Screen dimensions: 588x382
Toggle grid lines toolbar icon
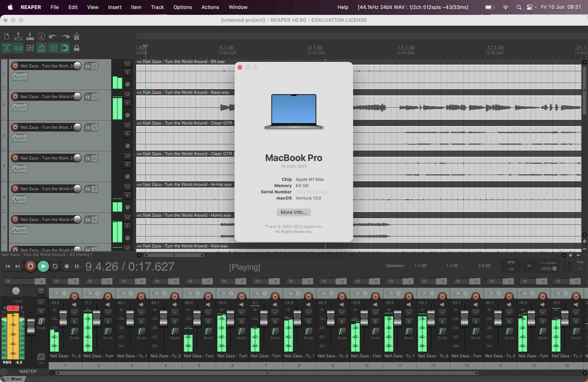[x=53, y=48]
